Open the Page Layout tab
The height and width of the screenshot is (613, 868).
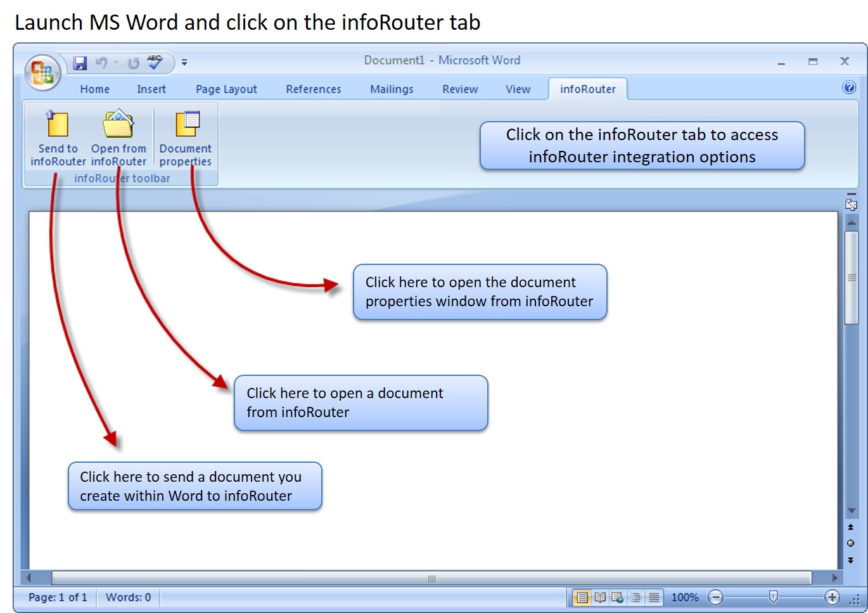click(x=226, y=89)
